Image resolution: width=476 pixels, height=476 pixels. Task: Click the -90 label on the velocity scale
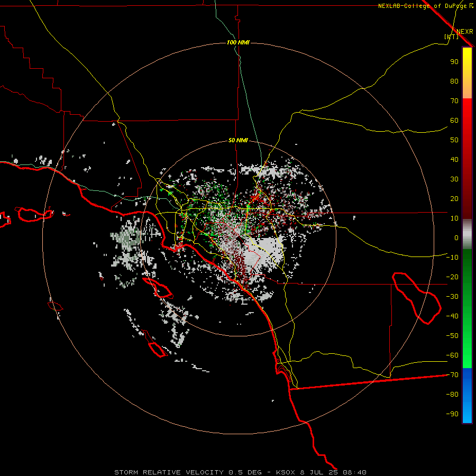[452, 414]
